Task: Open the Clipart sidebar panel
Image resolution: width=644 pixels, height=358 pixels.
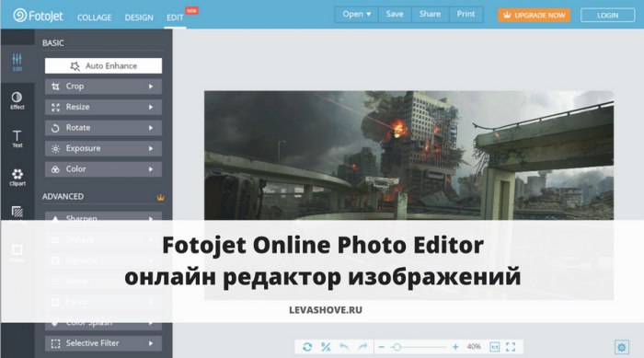Action: tap(17, 177)
